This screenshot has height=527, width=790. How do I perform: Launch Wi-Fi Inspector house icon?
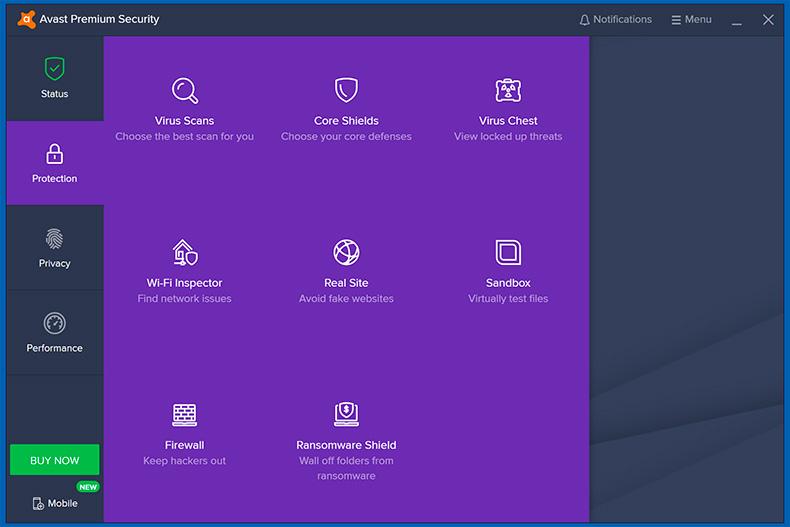pyautogui.click(x=184, y=252)
